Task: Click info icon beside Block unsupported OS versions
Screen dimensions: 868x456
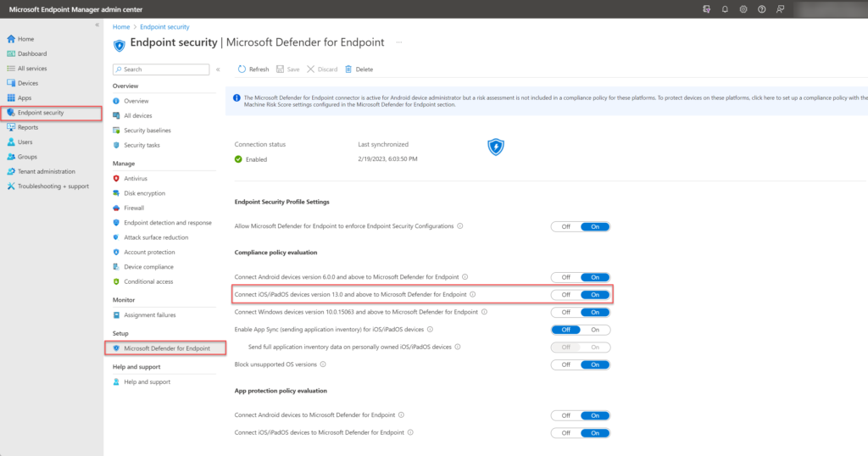Action: coord(323,364)
